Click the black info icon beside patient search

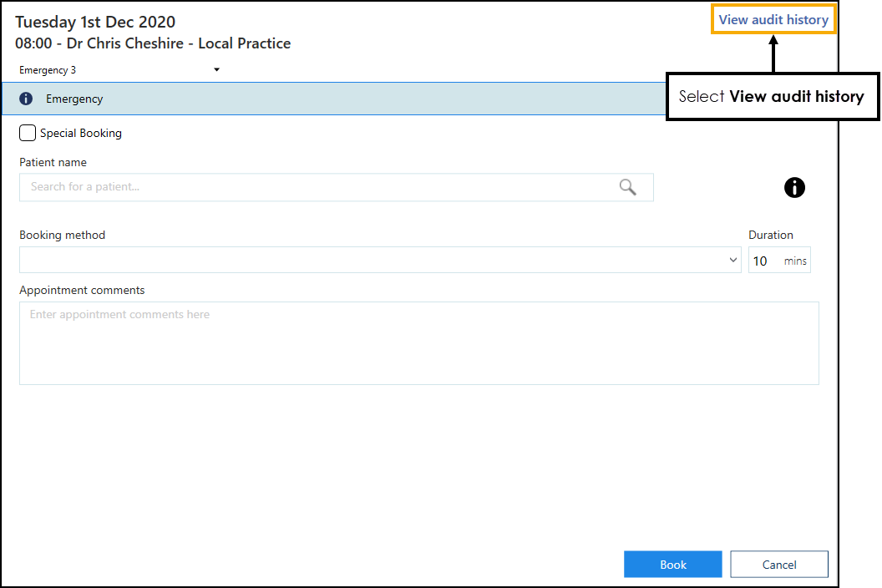pos(794,188)
